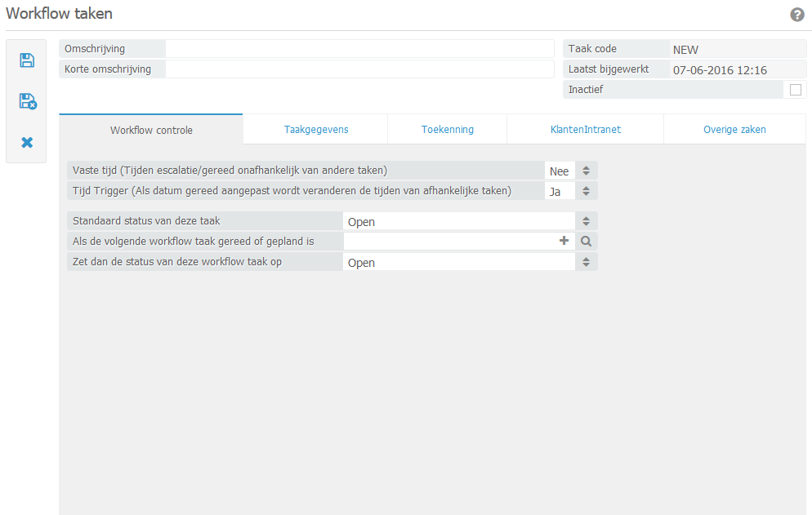Expand Standaard status van deze taak dropdown
This screenshot has width=812, height=515.
586,221
